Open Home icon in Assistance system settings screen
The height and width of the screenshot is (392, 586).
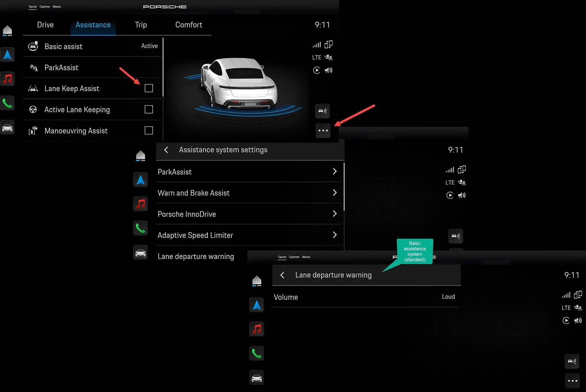(141, 156)
